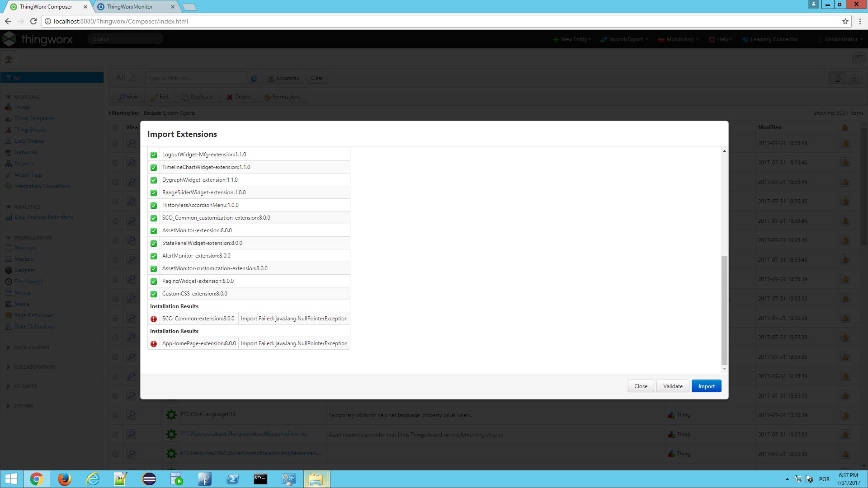
Task: Switch to the ThingWorxMonitor browser tab
Action: pyautogui.click(x=130, y=7)
